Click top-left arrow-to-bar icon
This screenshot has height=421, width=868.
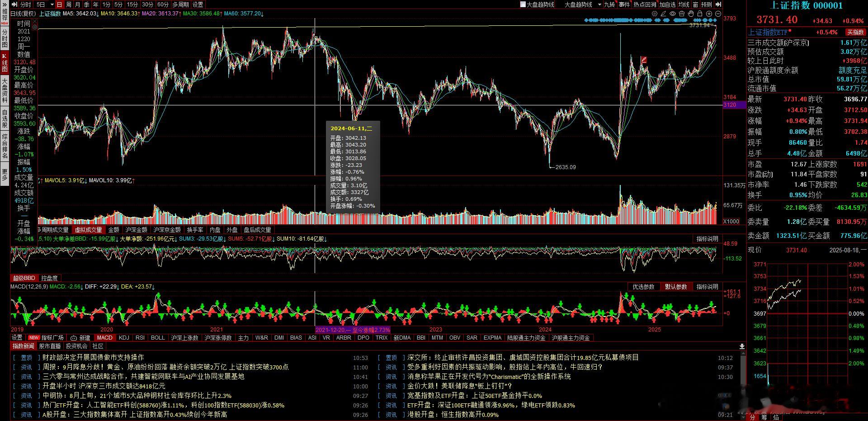(x=15, y=5)
